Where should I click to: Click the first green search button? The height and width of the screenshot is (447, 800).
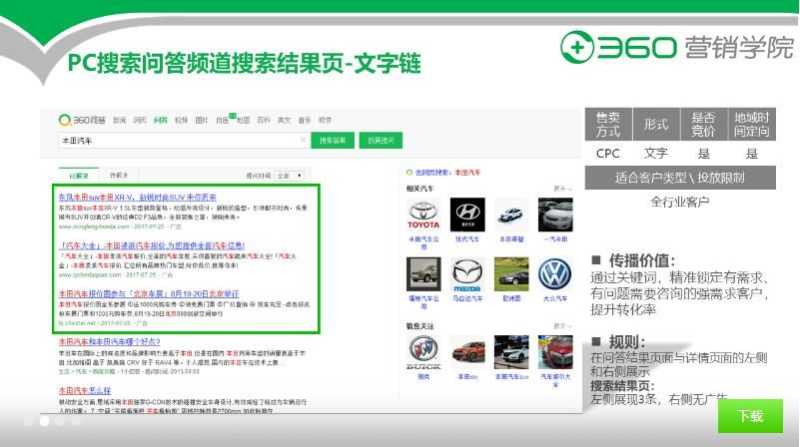click(333, 140)
